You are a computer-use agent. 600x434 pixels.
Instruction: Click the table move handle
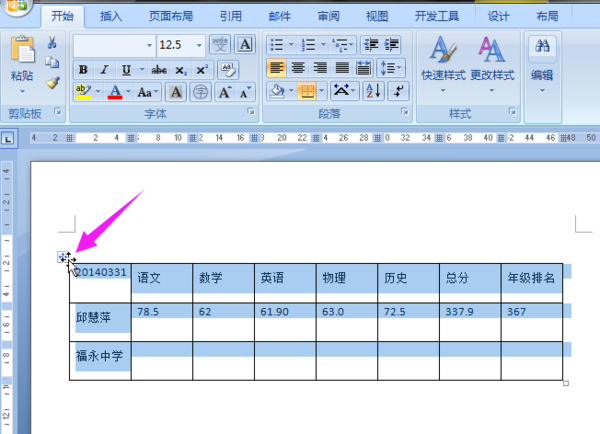pyautogui.click(x=64, y=258)
